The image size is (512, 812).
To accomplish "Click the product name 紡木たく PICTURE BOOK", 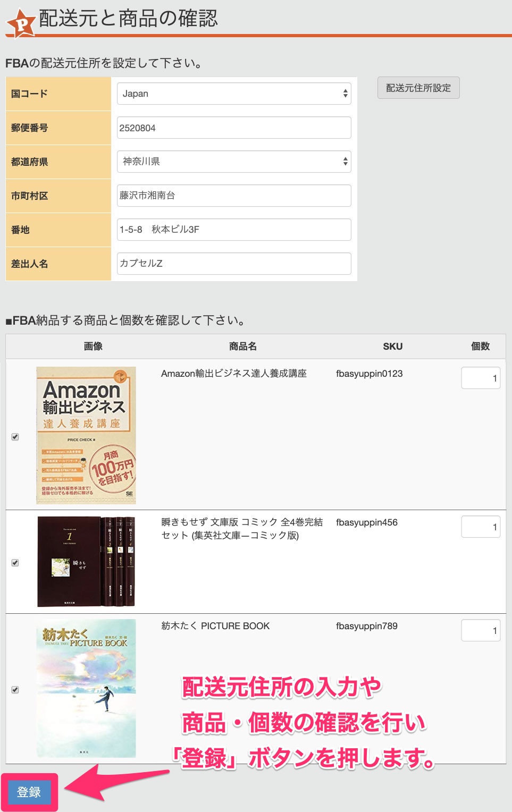I will point(215,626).
